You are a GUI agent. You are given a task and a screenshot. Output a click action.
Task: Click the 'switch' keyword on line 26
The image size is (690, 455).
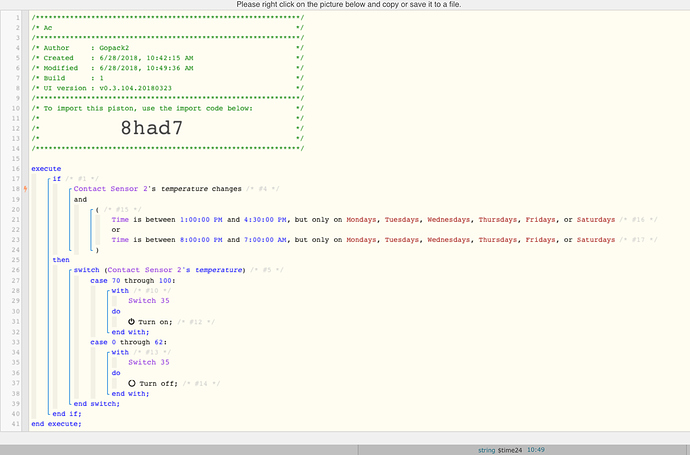86,270
